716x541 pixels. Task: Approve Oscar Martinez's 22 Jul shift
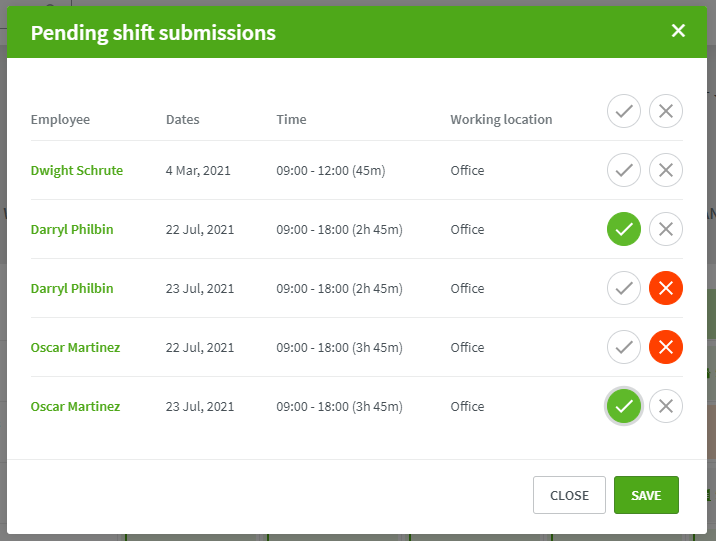[x=624, y=347]
